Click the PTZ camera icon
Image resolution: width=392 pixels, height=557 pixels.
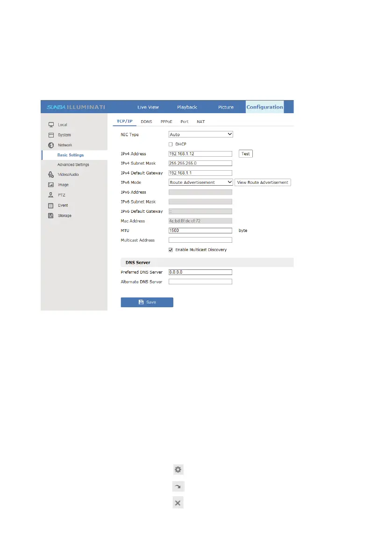click(51, 195)
